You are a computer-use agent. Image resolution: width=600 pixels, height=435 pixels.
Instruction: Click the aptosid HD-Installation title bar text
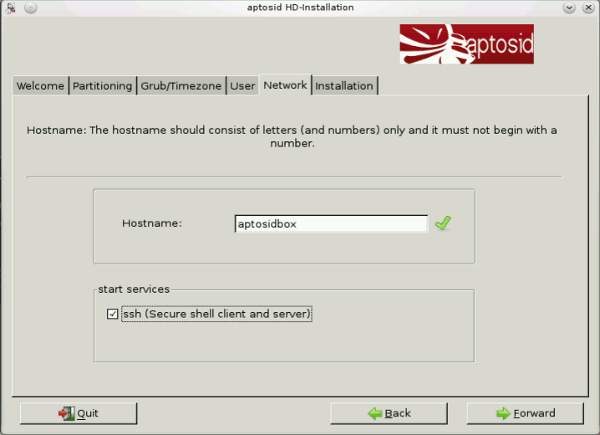click(x=299, y=7)
